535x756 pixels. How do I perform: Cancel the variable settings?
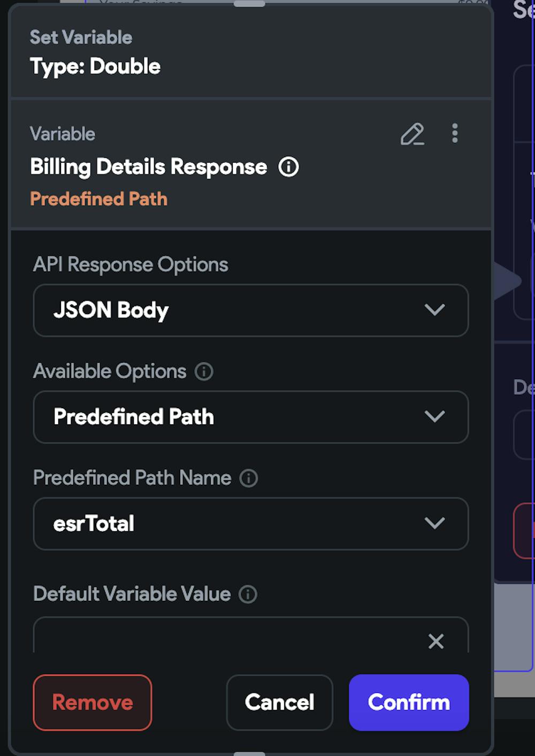click(279, 702)
